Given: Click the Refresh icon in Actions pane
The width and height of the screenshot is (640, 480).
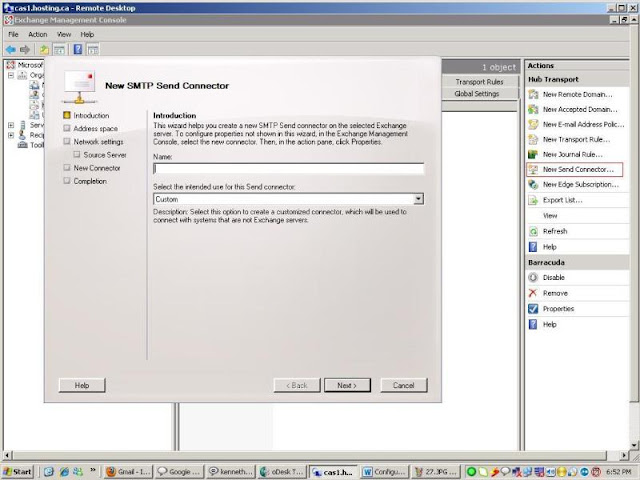Looking at the screenshot, I should (x=533, y=231).
